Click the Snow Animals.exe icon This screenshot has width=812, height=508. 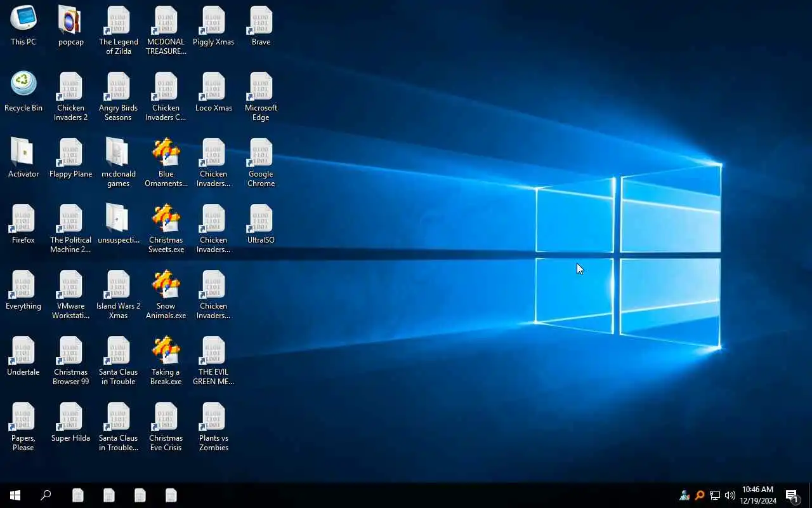(166, 294)
